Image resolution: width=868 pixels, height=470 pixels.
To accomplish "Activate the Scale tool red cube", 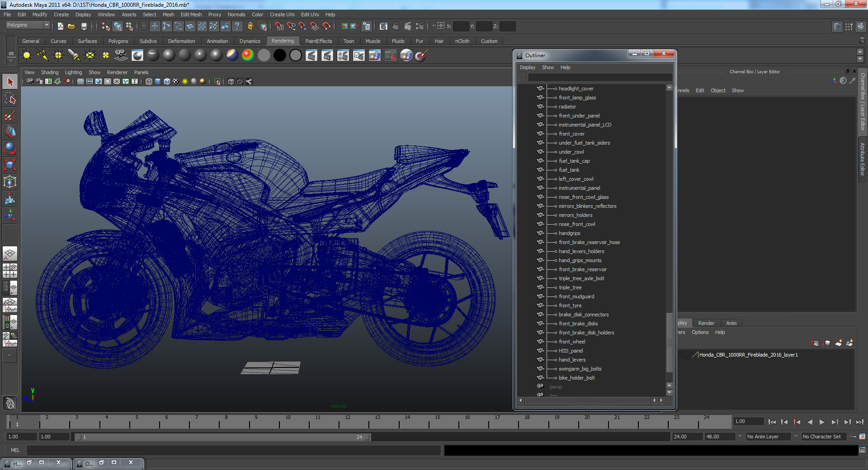I will click(10, 165).
